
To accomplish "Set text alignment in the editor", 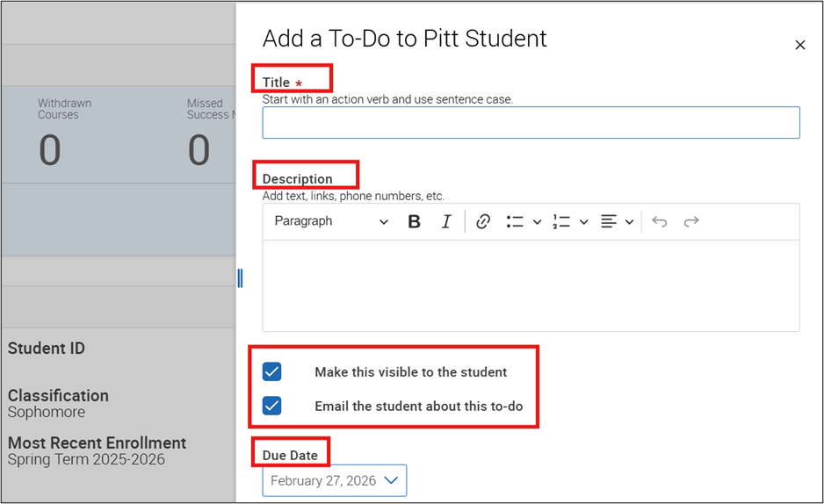I will [609, 221].
